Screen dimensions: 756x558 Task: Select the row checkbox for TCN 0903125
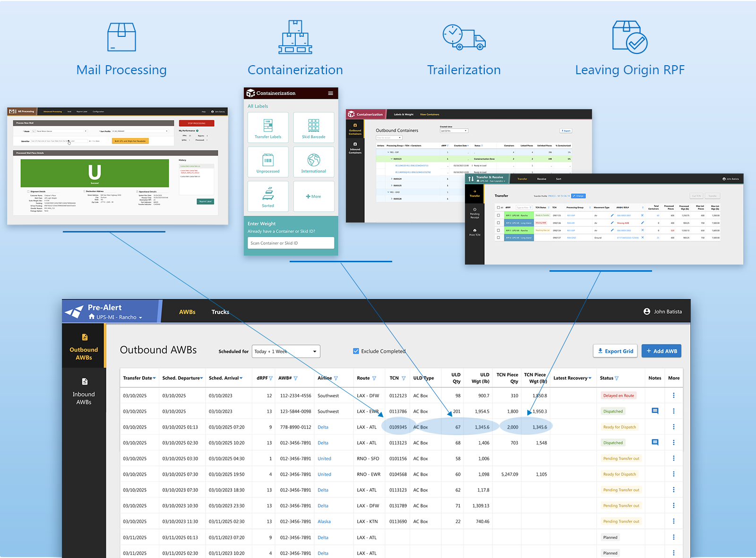coord(498,215)
